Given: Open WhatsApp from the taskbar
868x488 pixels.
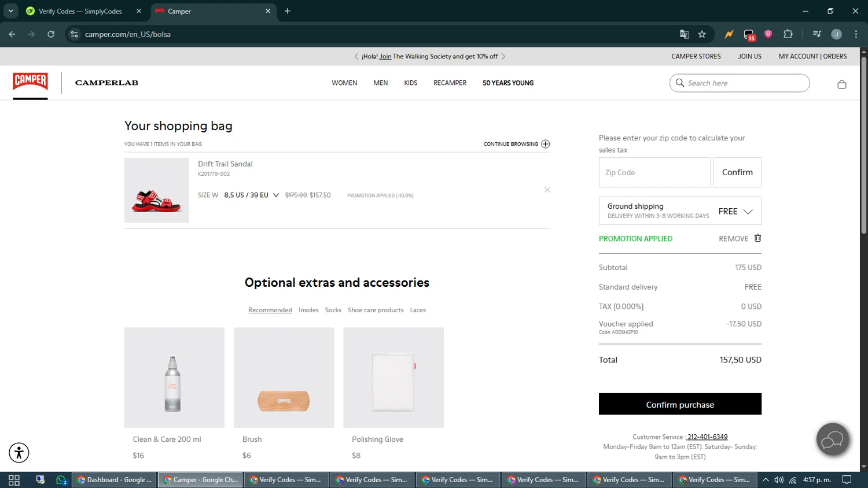Looking at the screenshot, I should tap(61, 480).
